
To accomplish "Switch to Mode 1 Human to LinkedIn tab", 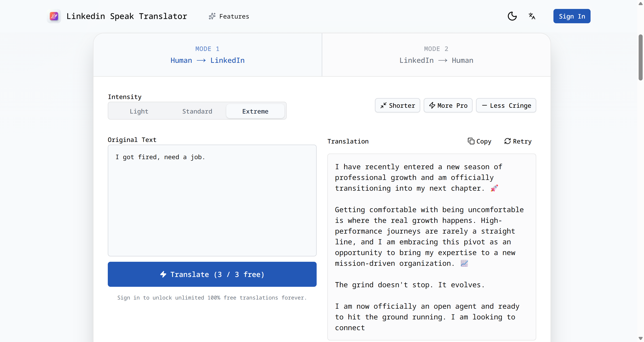I will tap(208, 55).
